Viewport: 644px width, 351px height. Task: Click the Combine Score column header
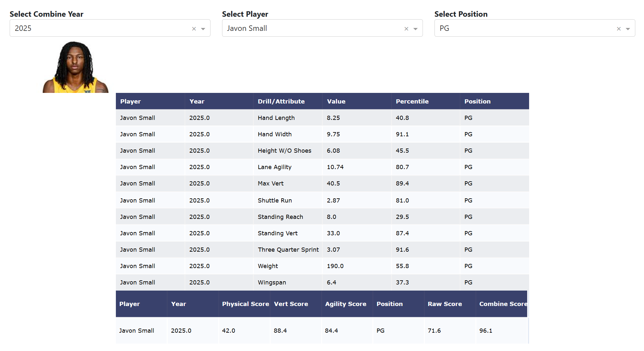pyautogui.click(x=503, y=304)
